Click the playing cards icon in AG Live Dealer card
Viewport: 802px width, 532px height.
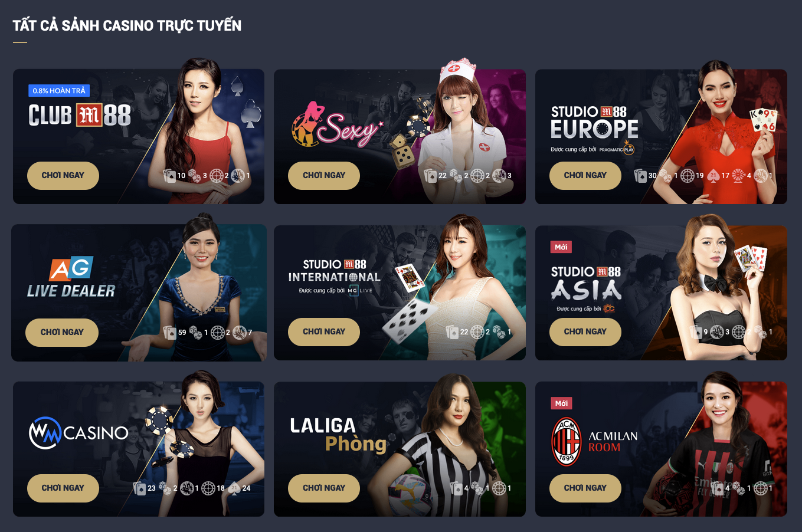click(x=170, y=333)
